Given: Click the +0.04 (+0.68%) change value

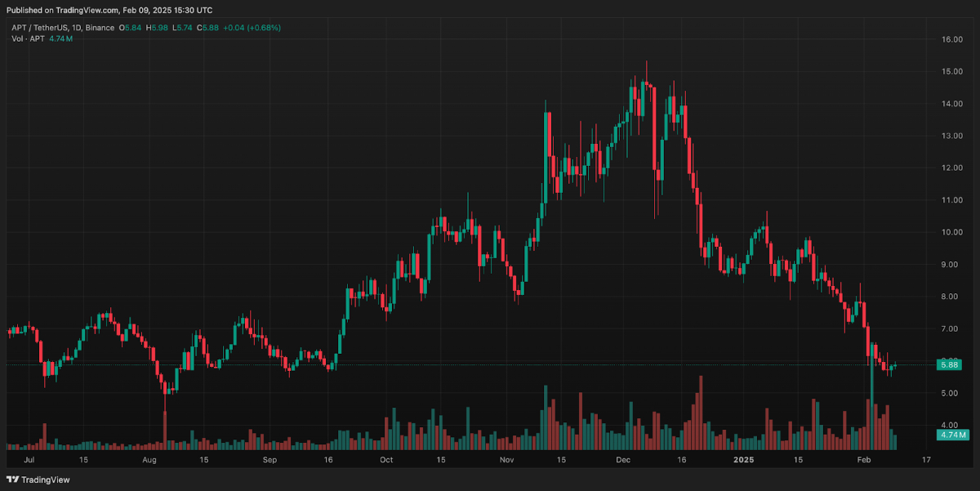Looking at the screenshot, I should click(x=253, y=28).
